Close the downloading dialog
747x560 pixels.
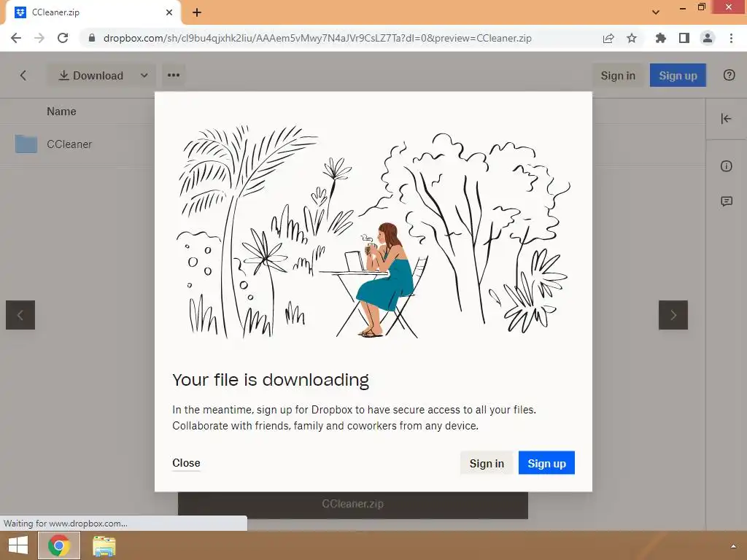click(186, 463)
